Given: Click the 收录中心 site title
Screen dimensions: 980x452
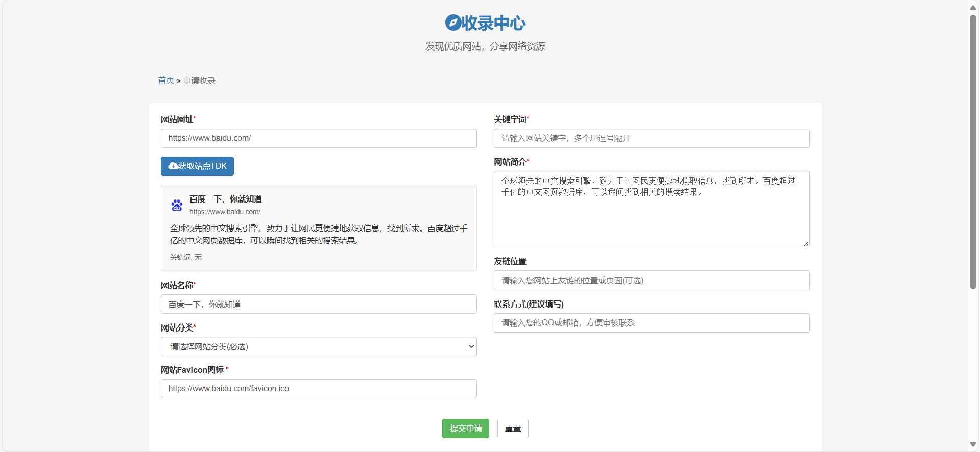Looking at the screenshot, I should (493, 23).
